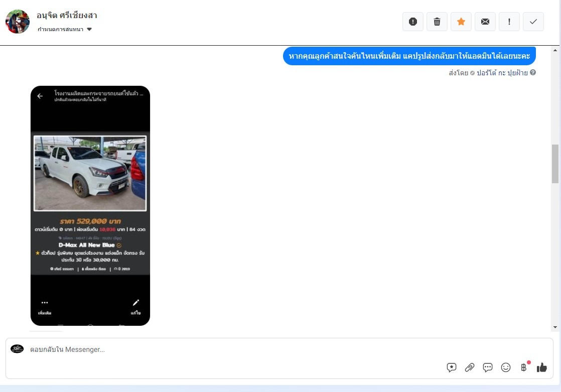This screenshot has height=392, width=561.
Task: Mark conversation as spam with the alert icon
Action: [x=413, y=22]
